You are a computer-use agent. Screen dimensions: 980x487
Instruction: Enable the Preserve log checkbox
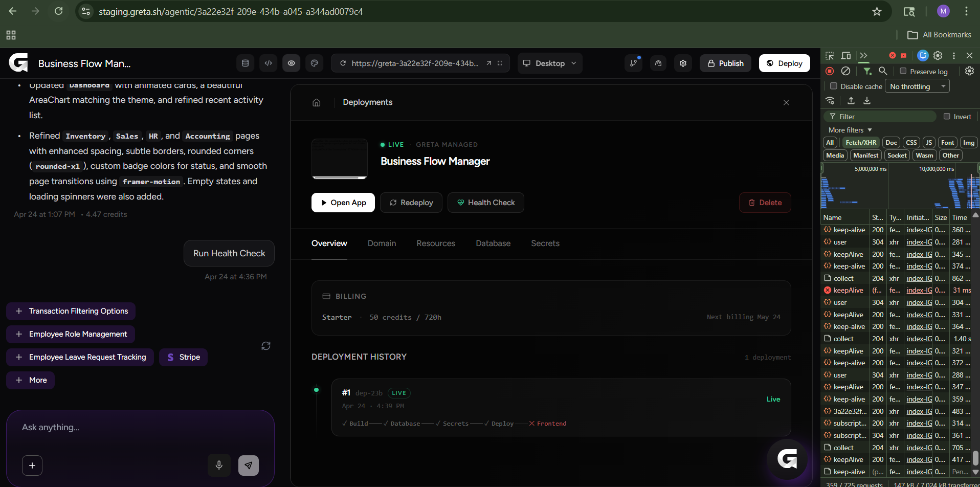tap(903, 71)
